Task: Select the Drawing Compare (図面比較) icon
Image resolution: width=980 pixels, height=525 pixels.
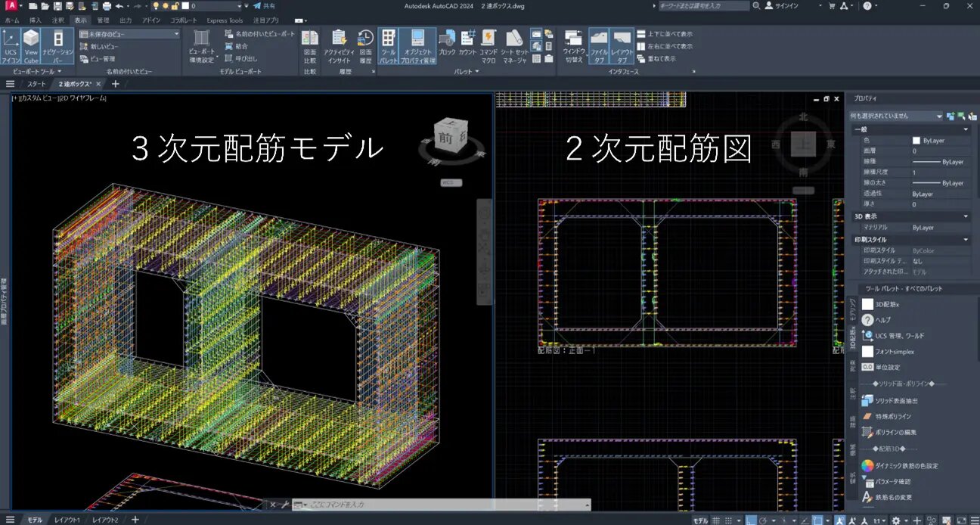Action: coord(310,42)
